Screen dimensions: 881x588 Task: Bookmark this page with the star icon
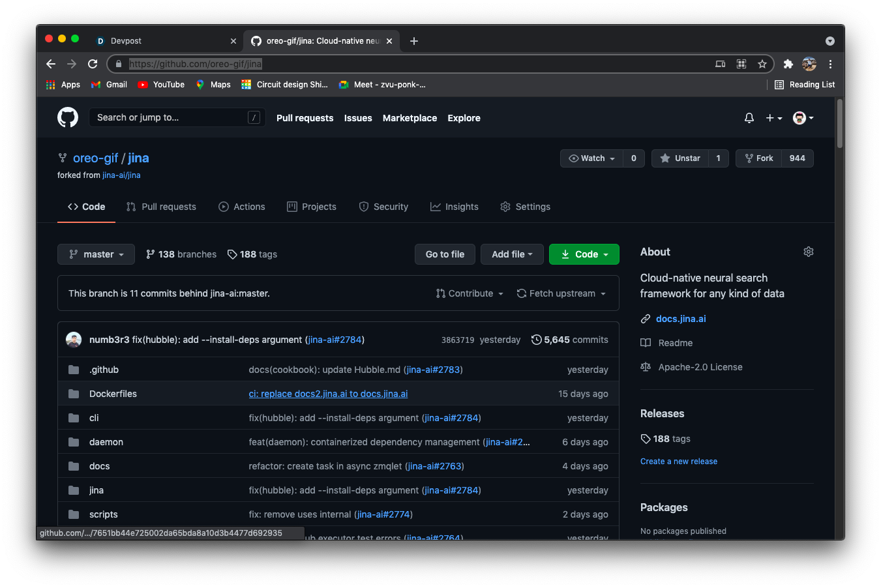point(762,64)
